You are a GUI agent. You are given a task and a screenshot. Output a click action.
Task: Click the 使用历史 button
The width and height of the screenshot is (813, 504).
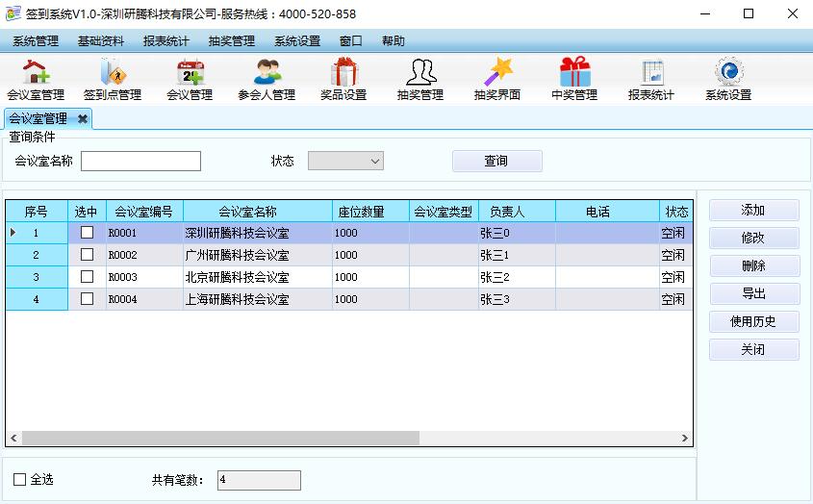[x=753, y=322]
